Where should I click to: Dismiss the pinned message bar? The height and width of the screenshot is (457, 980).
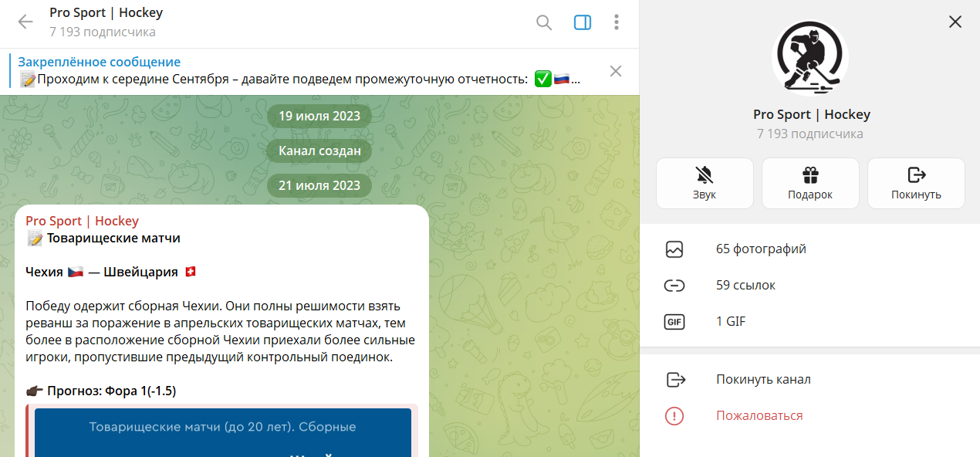[616, 71]
